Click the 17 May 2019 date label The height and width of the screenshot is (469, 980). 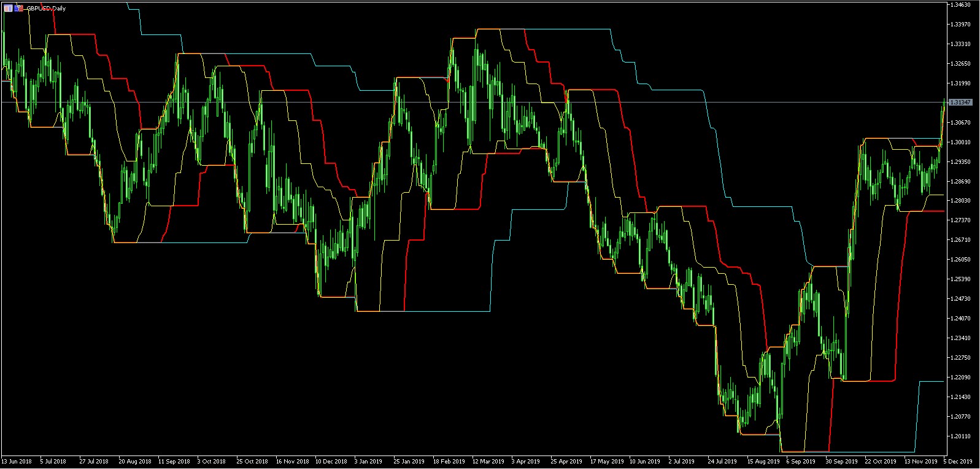coord(607,462)
